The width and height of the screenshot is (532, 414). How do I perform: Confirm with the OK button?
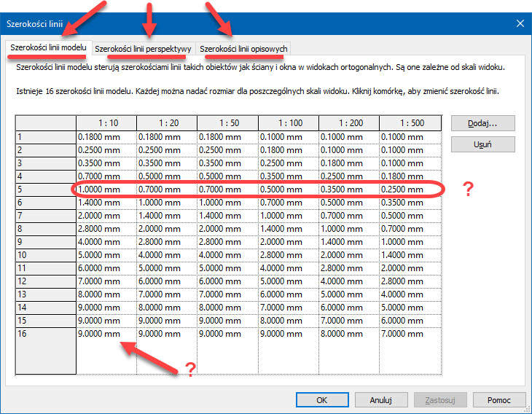[321, 399]
